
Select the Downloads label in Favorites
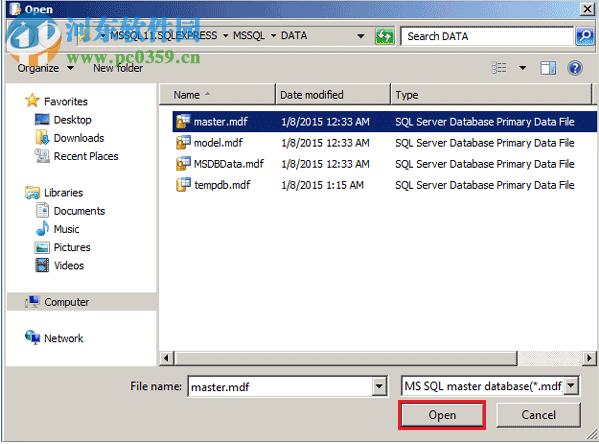tap(79, 138)
